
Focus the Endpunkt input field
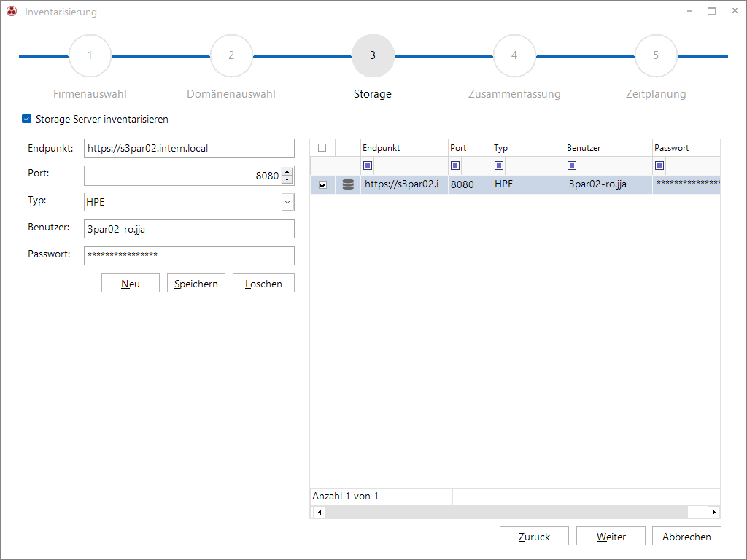pos(189,148)
